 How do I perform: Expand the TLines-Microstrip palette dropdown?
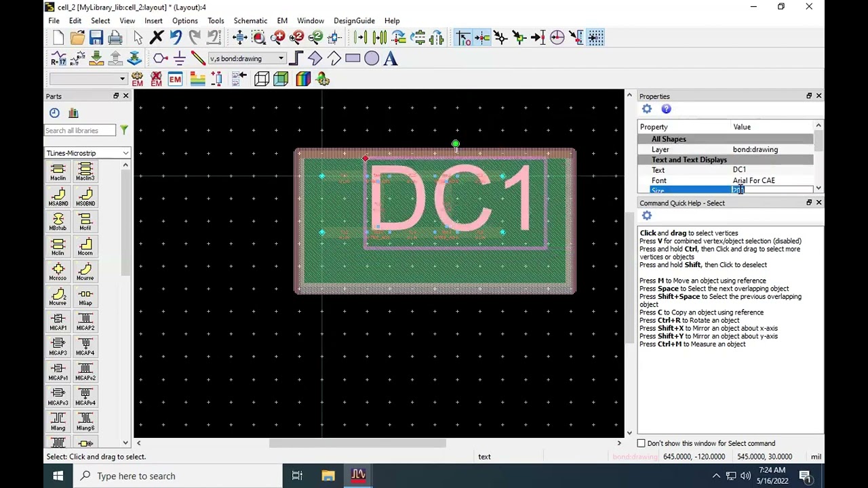[x=87, y=153]
